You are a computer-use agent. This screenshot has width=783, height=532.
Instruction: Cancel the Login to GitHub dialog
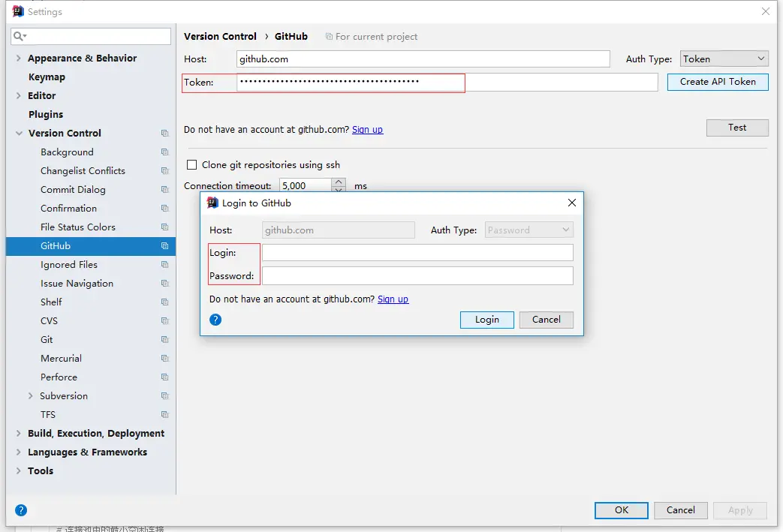click(x=547, y=320)
